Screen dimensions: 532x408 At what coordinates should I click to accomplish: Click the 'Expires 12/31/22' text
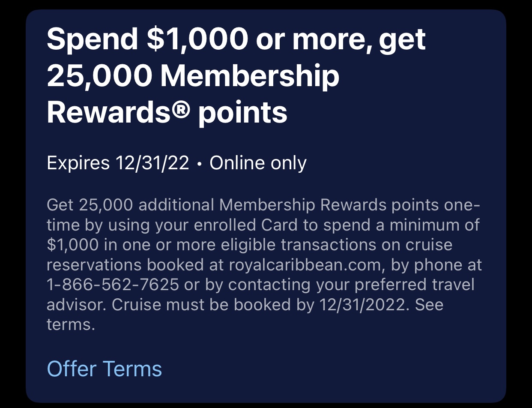click(118, 163)
